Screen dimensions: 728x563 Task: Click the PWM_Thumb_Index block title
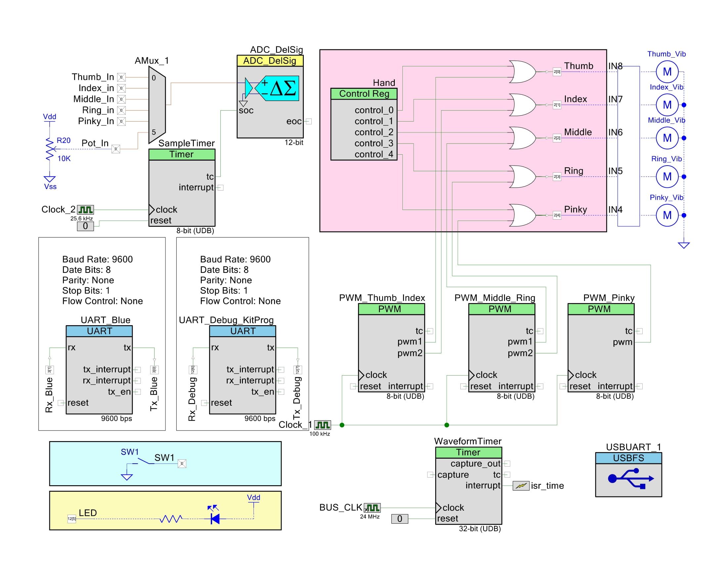pos(390,309)
